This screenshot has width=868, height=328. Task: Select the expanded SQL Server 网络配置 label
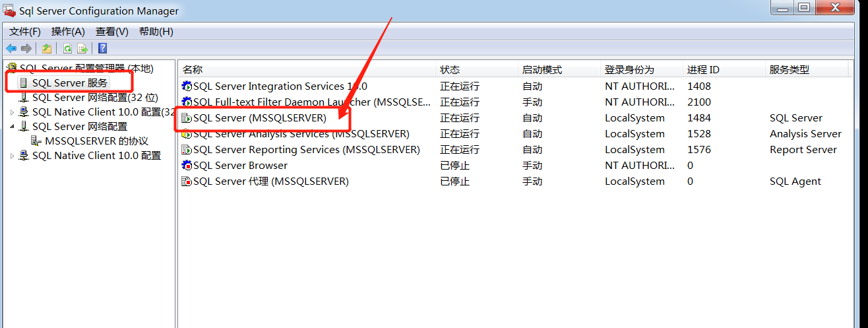click(x=80, y=126)
